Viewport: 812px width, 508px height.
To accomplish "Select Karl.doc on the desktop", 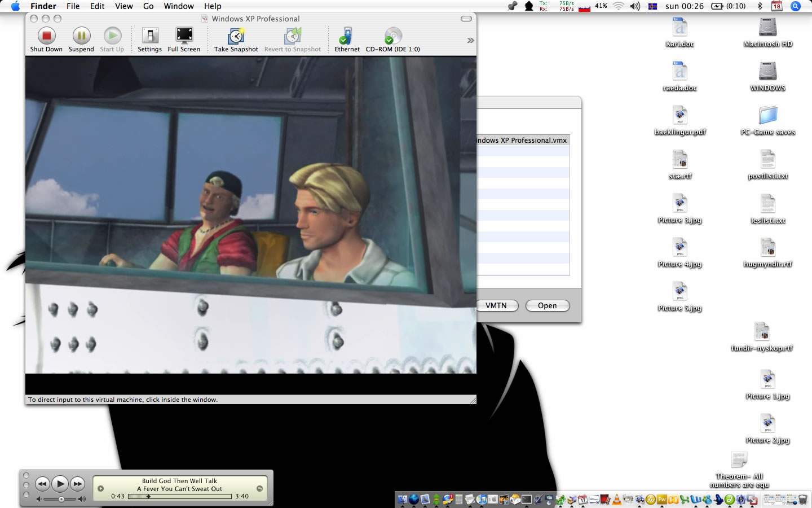I will (x=680, y=33).
